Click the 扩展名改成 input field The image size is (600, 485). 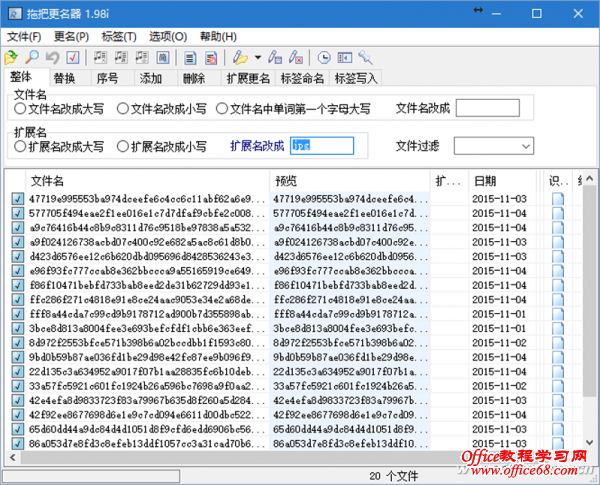click(322, 146)
